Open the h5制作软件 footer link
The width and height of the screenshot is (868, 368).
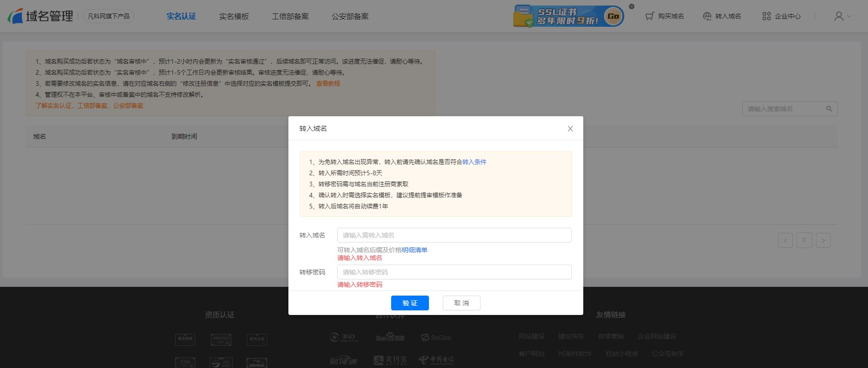[575, 354]
